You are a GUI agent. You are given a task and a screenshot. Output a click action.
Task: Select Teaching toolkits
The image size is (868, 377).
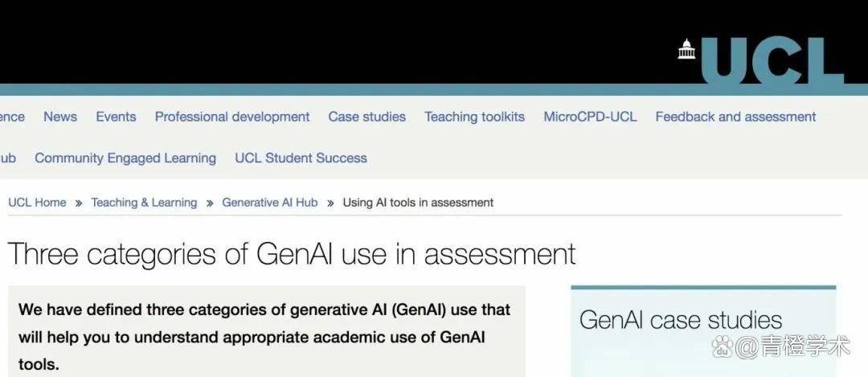(x=474, y=117)
